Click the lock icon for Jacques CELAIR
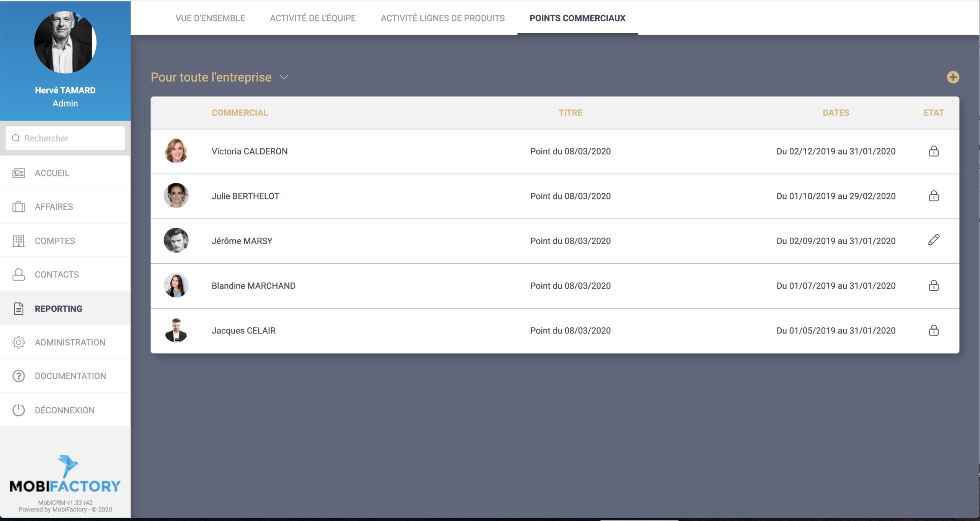 click(x=934, y=330)
